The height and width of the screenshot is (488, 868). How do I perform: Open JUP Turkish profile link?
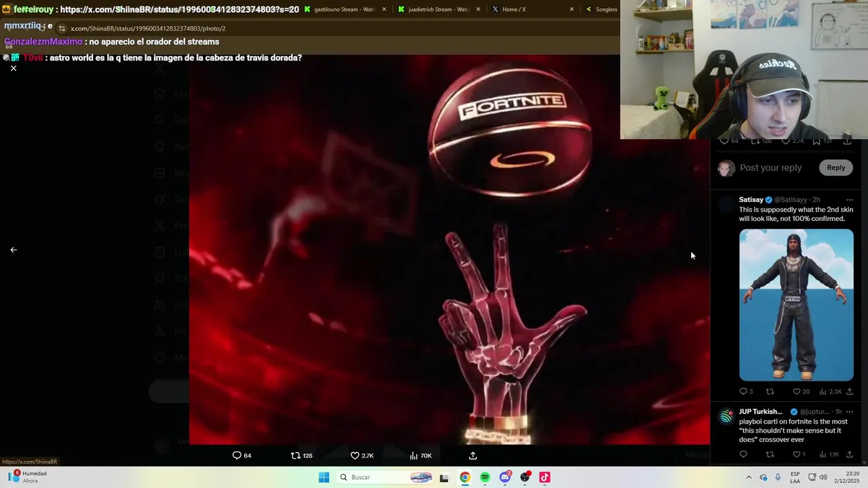pos(760,411)
